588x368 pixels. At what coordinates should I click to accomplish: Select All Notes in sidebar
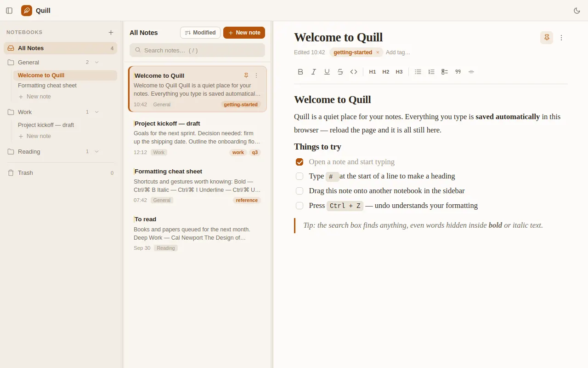click(61, 48)
